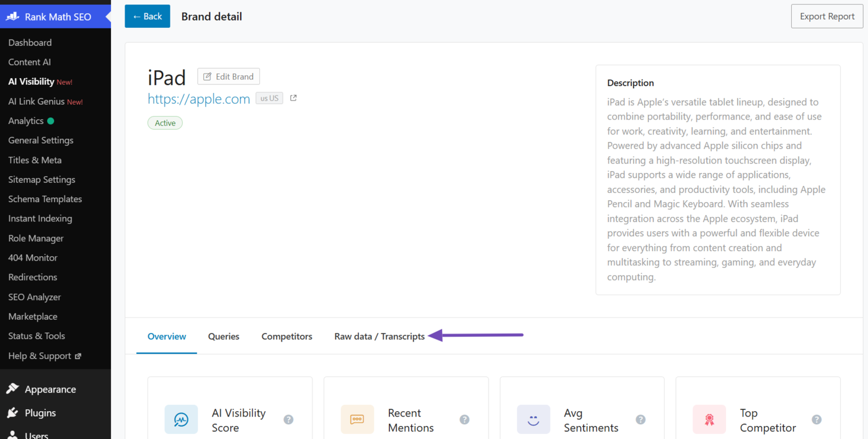The height and width of the screenshot is (439, 868).
Task: Click the AI Visibility Score card label
Action: [239, 420]
